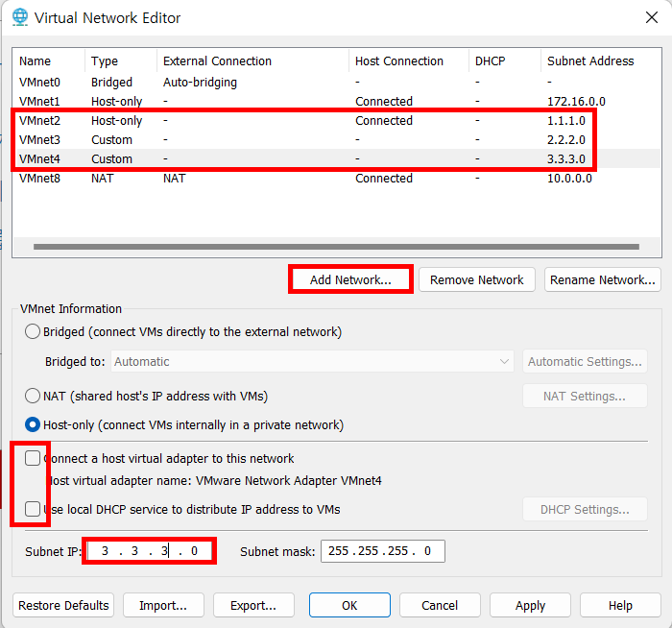The image size is (672, 628).
Task: Click the Host-only type cell for VMnet2
Action: click(116, 120)
